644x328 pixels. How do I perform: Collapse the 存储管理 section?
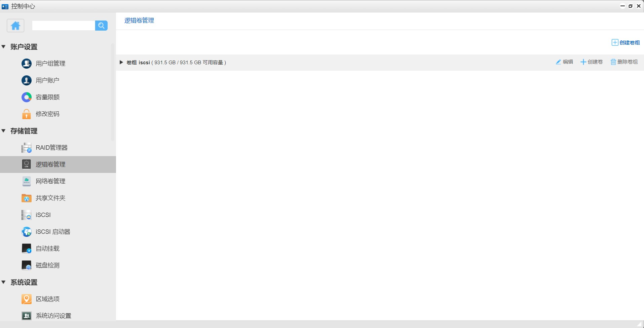pos(4,131)
